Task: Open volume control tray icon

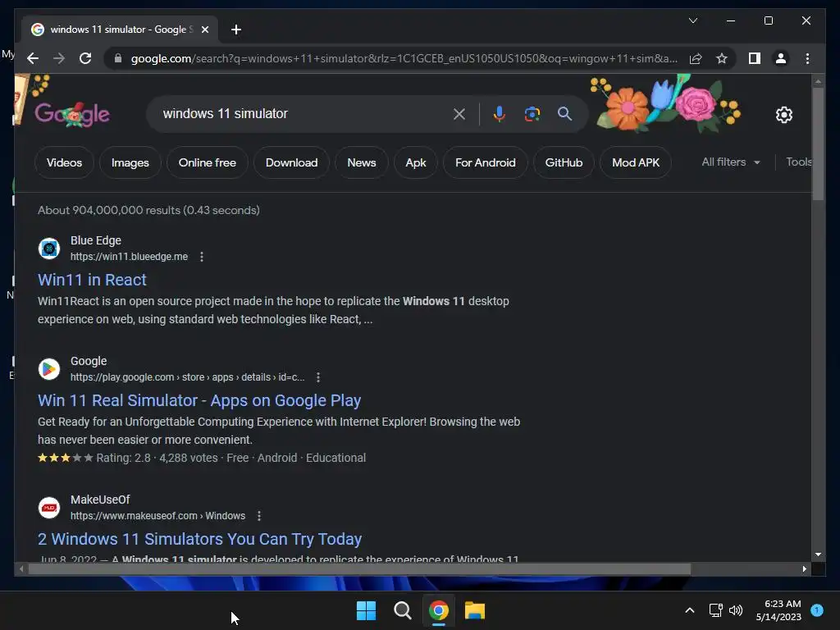Action: [736, 610]
